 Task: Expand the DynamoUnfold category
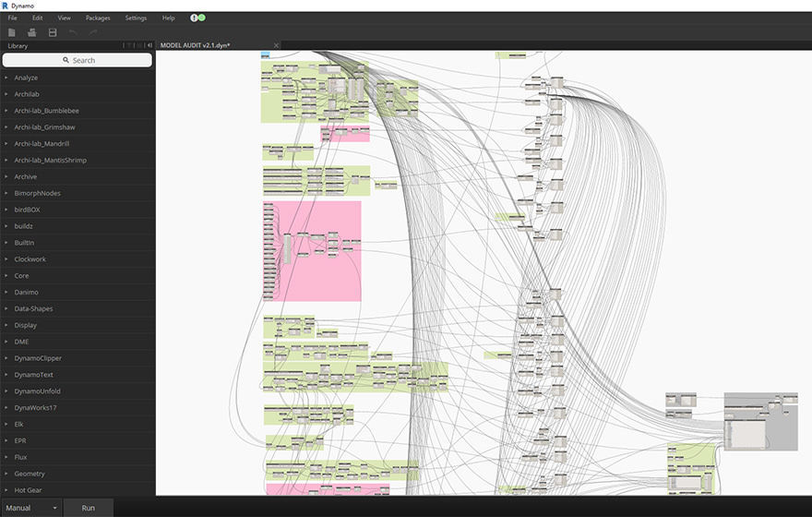78,391
